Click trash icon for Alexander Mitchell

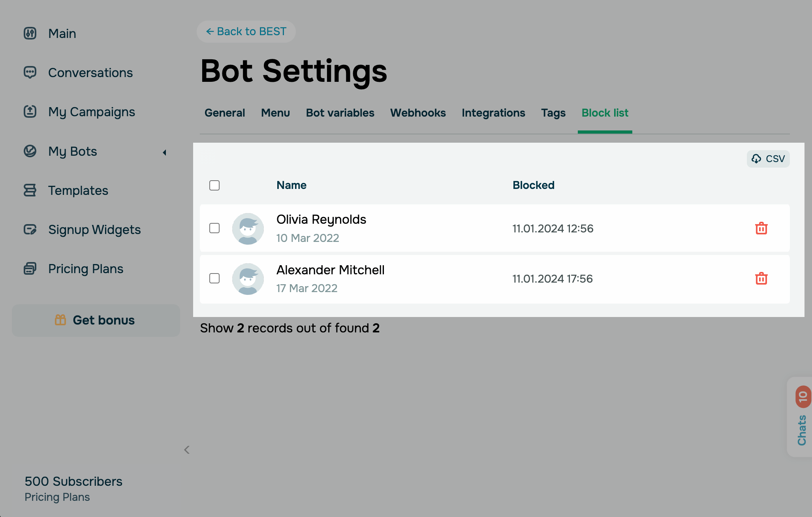pyautogui.click(x=761, y=279)
